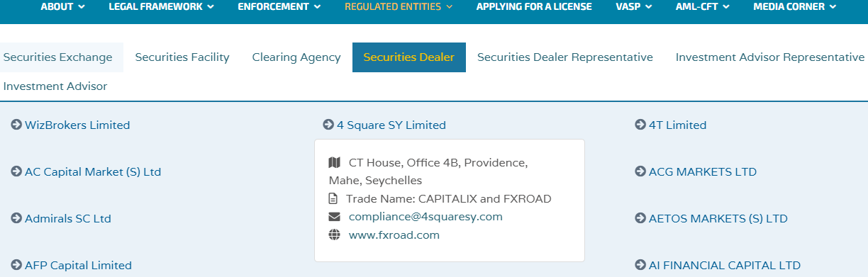
Task: Open the MEDIA CORNER dropdown
Action: click(x=794, y=6)
